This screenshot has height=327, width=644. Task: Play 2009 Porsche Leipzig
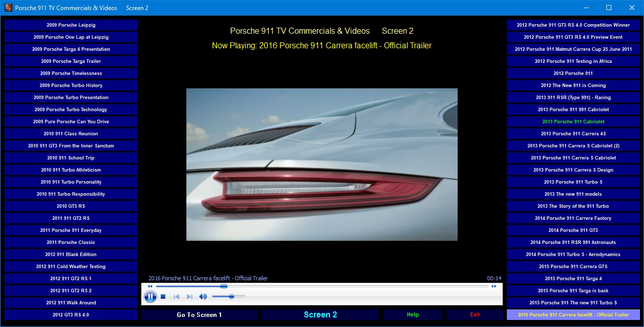tap(71, 25)
